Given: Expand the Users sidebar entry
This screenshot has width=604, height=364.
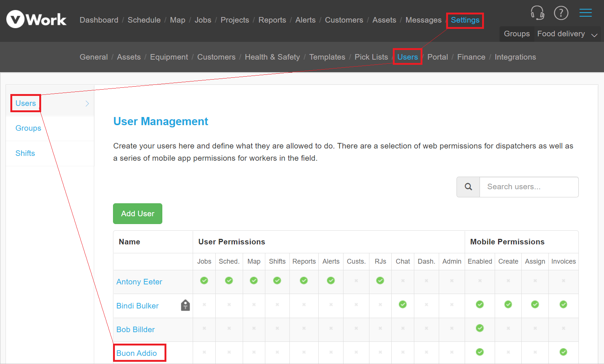Looking at the screenshot, I should click(87, 103).
